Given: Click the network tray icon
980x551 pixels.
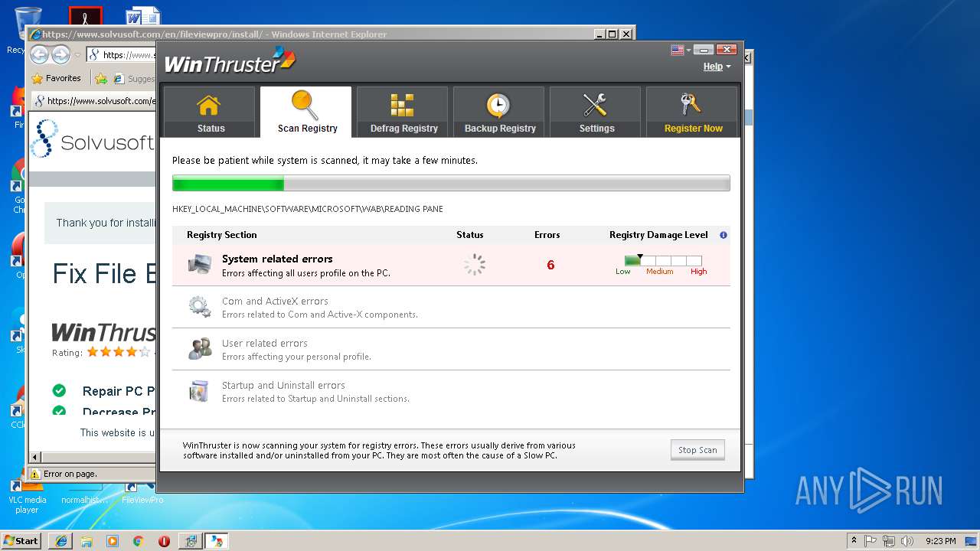Looking at the screenshot, I should pyautogui.click(x=889, y=540).
